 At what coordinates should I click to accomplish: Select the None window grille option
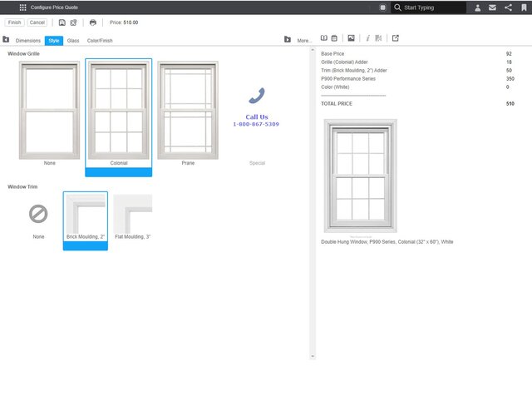click(x=50, y=111)
